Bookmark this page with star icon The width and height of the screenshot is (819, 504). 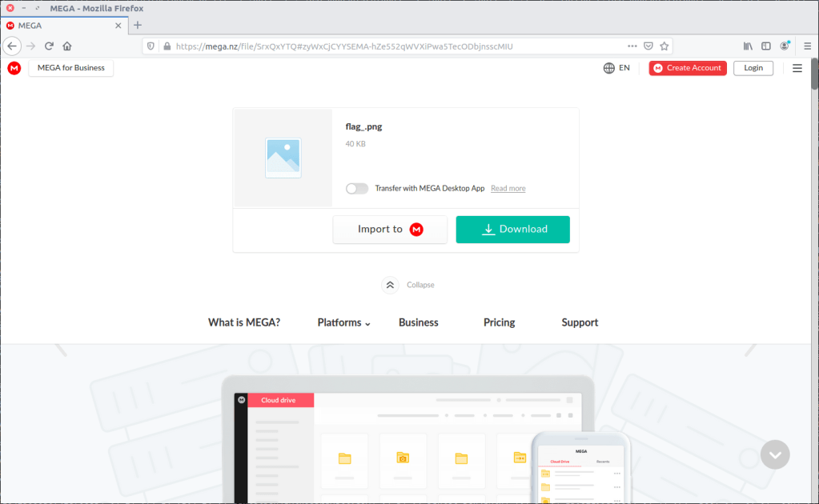coord(664,46)
